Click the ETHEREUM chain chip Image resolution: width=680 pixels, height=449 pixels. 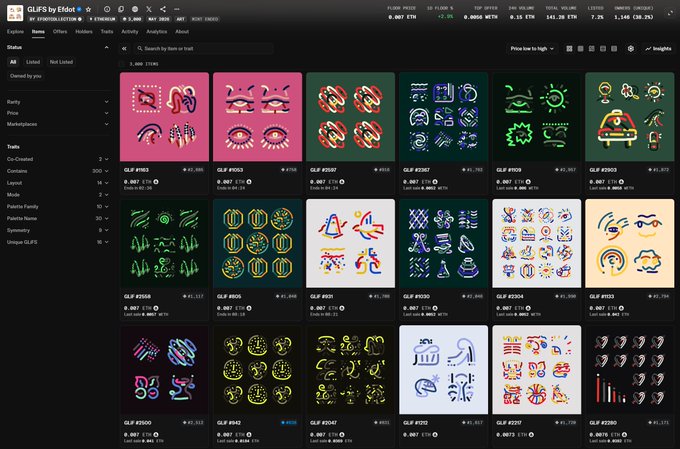[102, 19]
